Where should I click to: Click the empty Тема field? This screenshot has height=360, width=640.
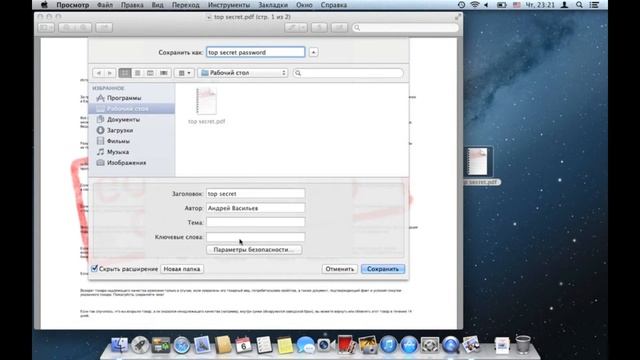[x=256, y=222]
